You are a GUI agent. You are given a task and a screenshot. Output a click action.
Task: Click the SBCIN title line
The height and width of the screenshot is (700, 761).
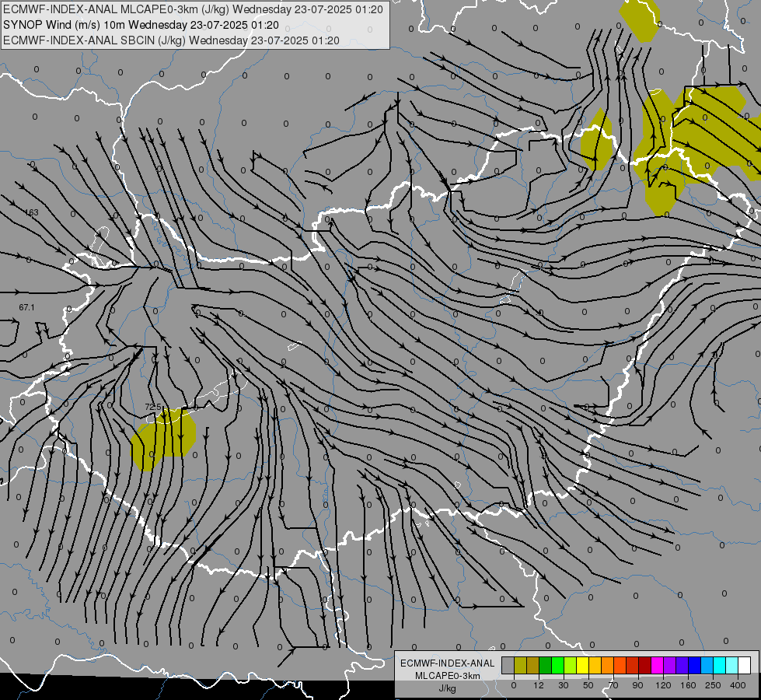click(x=171, y=40)
